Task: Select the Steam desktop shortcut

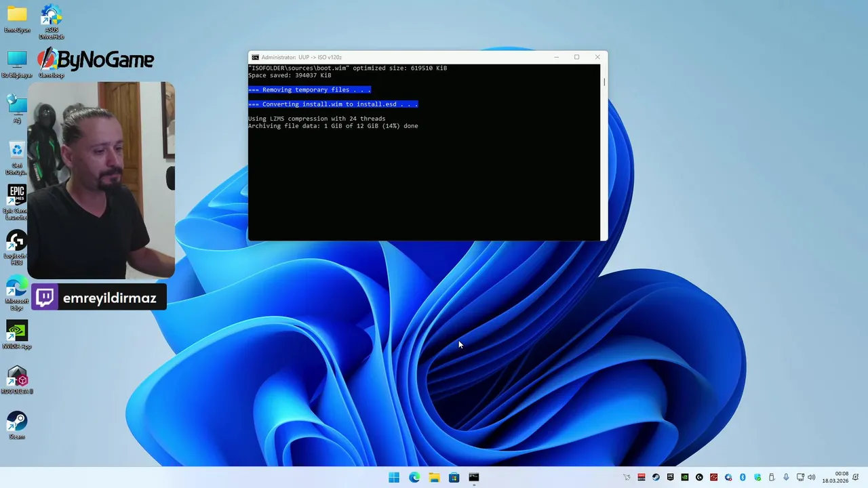Action: tap(16, 426)
